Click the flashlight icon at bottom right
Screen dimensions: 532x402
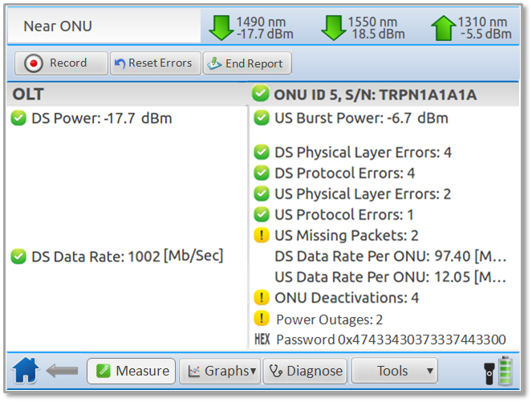pos(488,371)
